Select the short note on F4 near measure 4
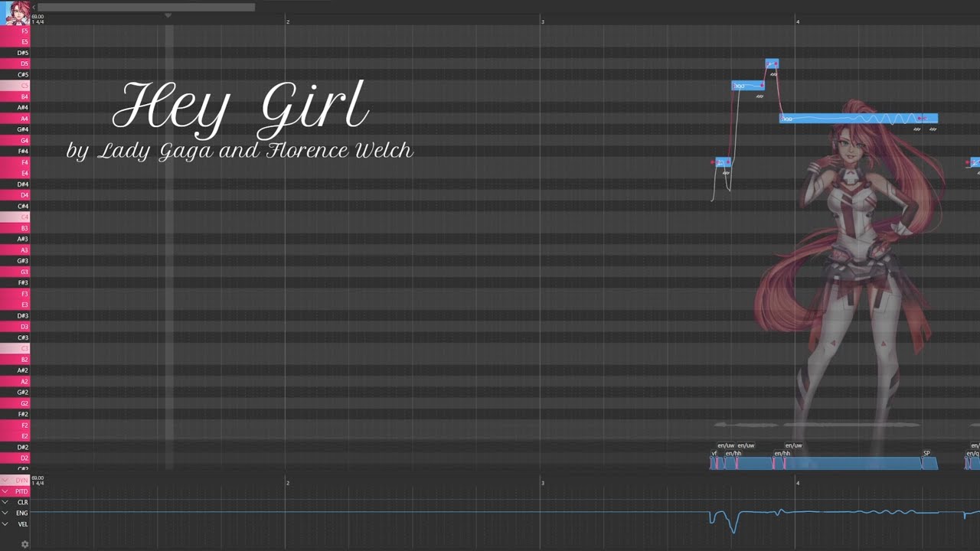Screen dimensions: 980x551 coord(724,162)
